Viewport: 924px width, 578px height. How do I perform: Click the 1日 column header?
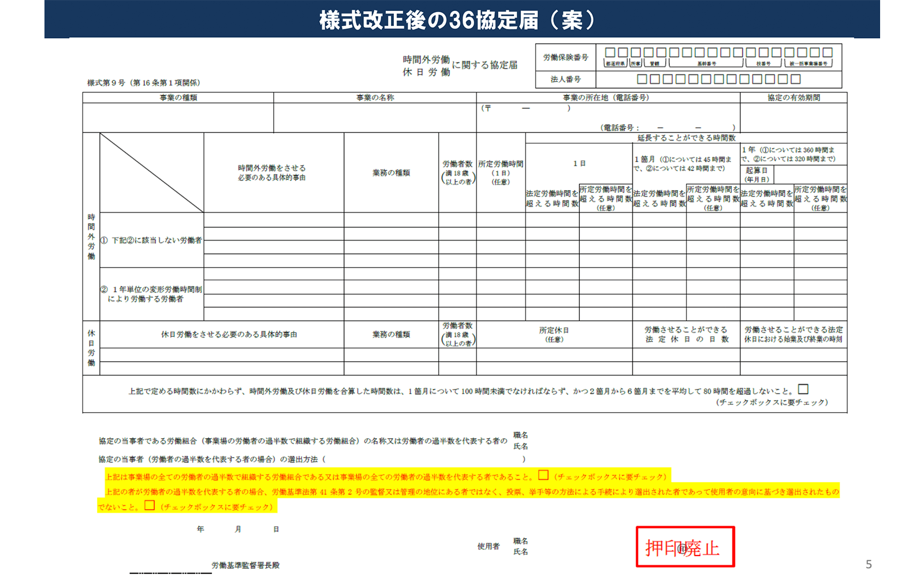point(579,164)
